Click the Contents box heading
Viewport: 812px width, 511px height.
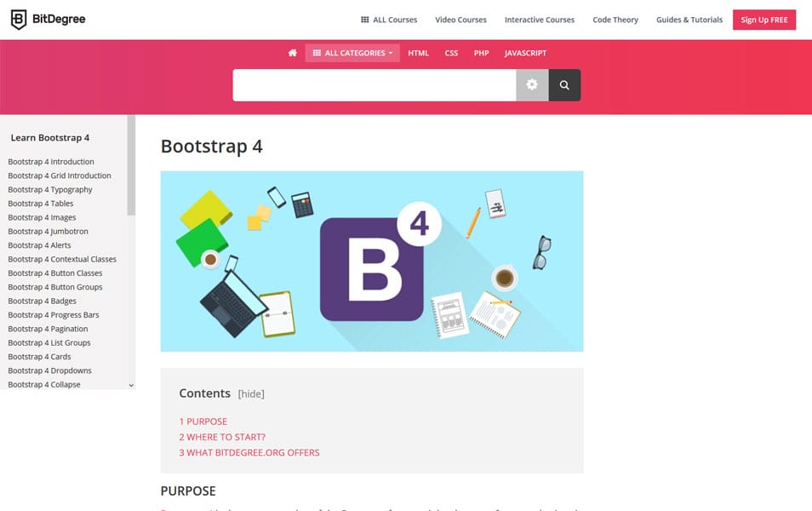tap(204, 393)
